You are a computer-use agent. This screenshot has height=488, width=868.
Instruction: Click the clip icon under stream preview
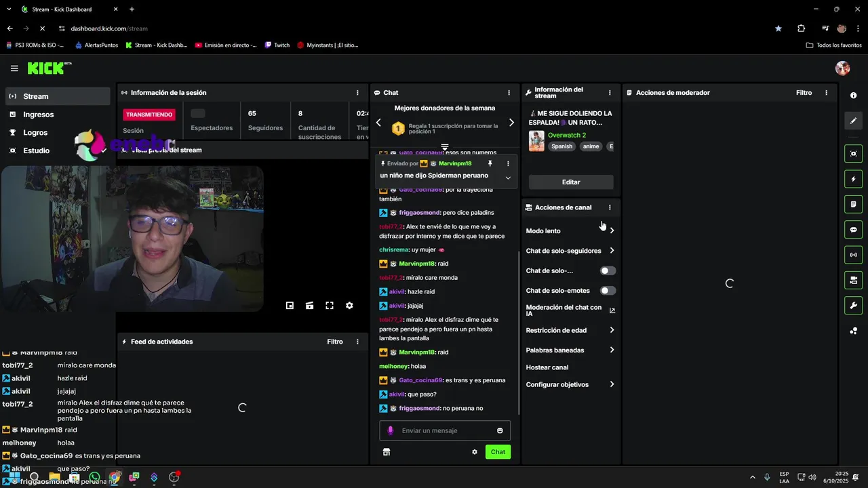tap(309, 306)
